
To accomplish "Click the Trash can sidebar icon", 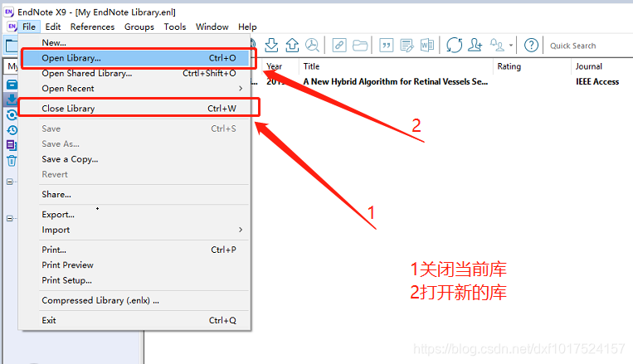I will click(12, 161).
